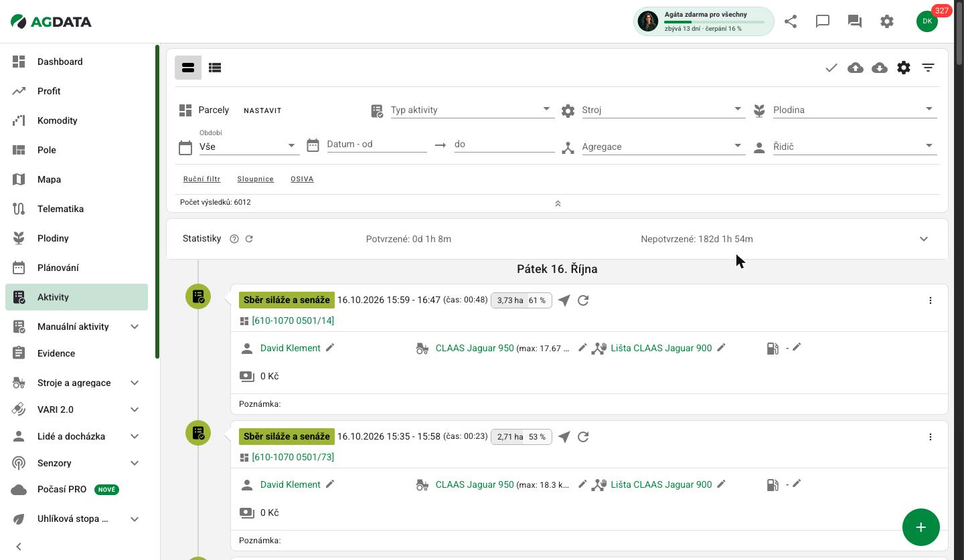
Task: Click the share icon in header
Action: click(x=791, y=21)
